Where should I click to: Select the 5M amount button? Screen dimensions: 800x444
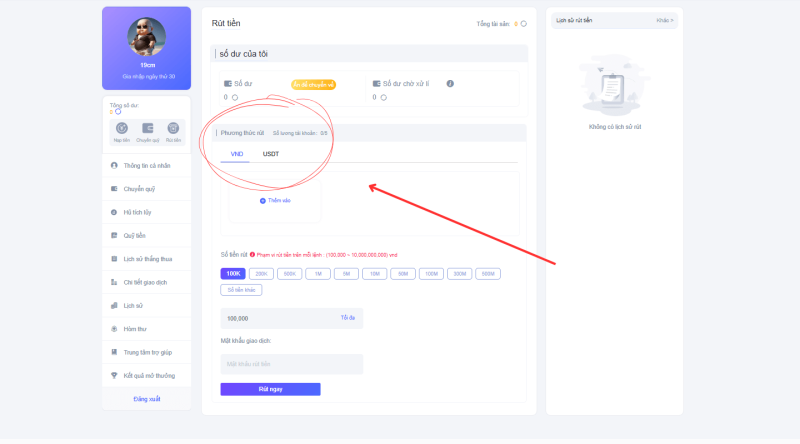tap(346, 274)
